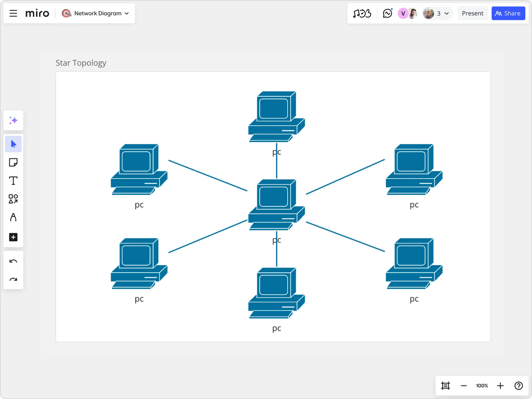
Task: Select the connector line from lower-left PC
Action: [208, 236]
